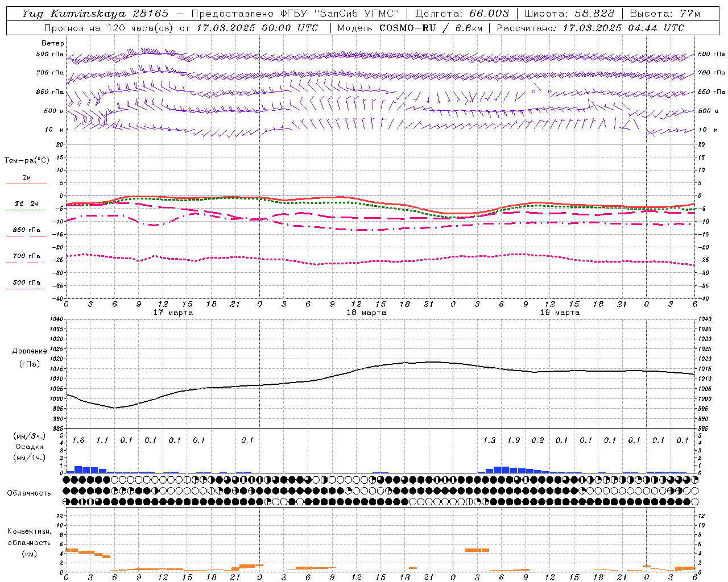Viewport: 728px width, 582px height.
Task: Click the 18 марта date label
Action: click(366, 313)
